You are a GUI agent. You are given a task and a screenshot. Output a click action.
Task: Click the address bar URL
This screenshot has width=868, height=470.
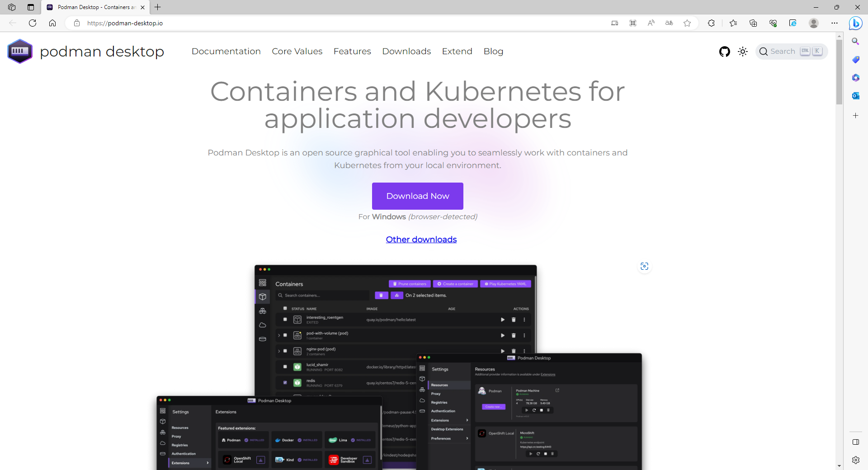click(x=125, y=23)
